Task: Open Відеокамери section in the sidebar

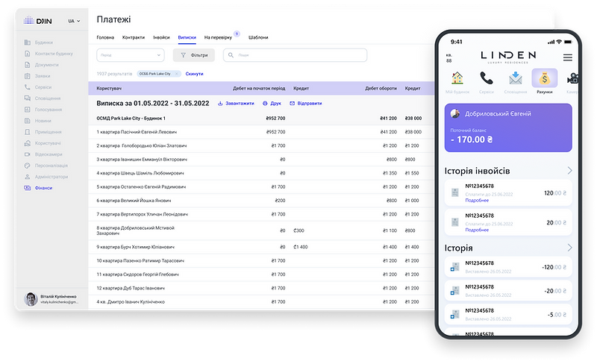Action: (x=43, y=154)
